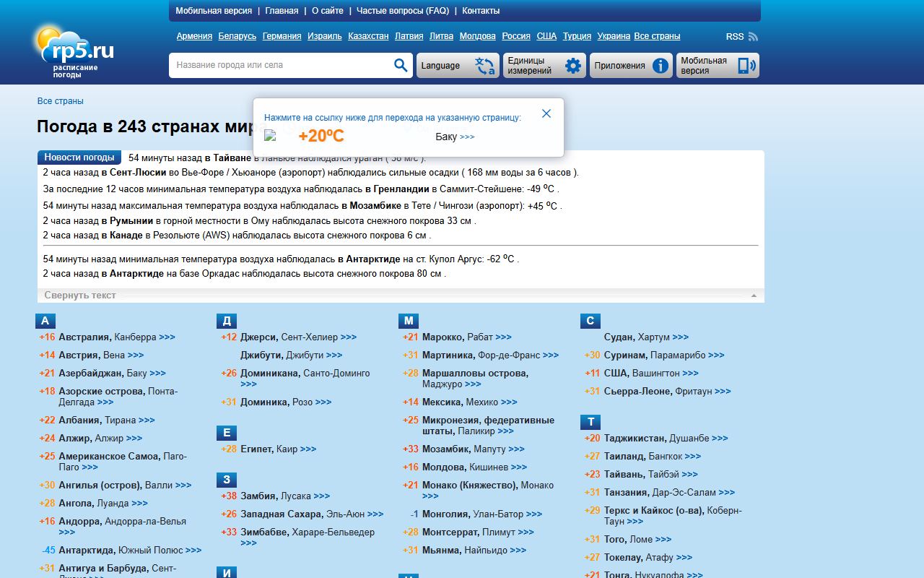Click the RSS feed icon
Screen dimensions: 924x578
754,37
